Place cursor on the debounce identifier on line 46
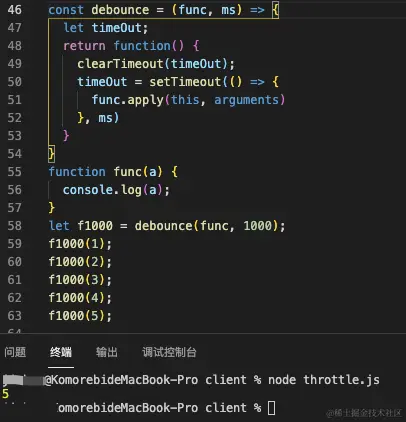406x422 pixels. coord(120,10)
